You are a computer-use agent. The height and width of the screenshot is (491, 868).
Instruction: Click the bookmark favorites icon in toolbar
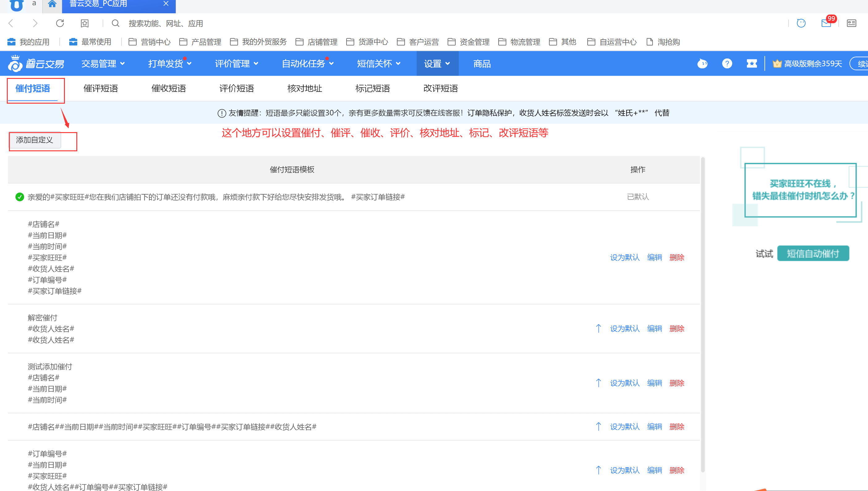tap(85, 23)
